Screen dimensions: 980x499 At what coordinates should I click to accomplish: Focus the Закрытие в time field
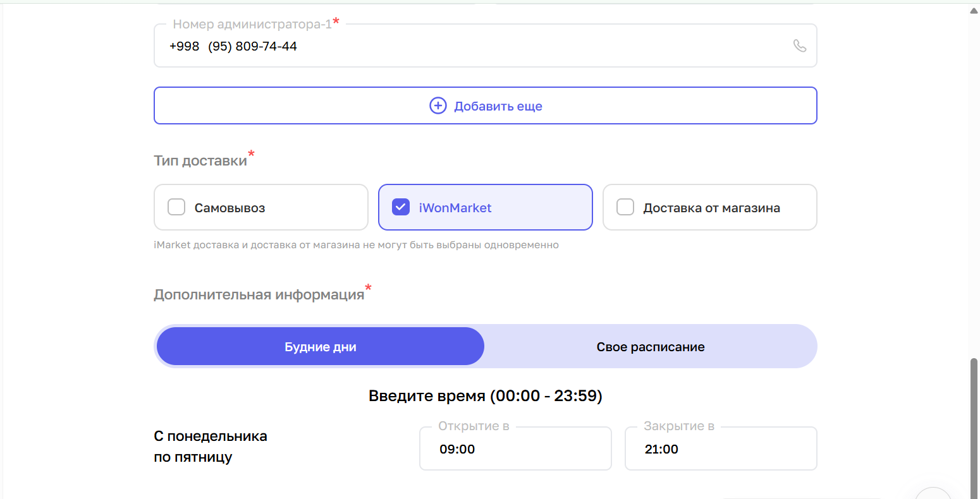721,449
